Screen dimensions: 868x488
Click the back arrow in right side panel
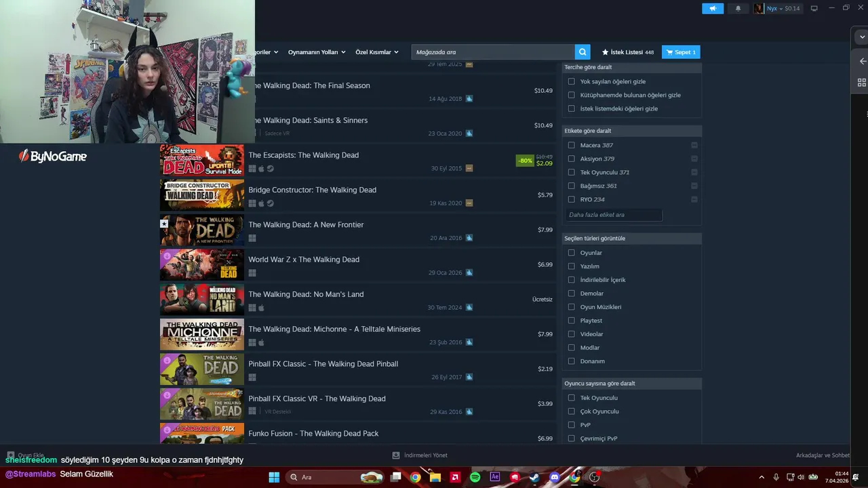click(863, 61)
